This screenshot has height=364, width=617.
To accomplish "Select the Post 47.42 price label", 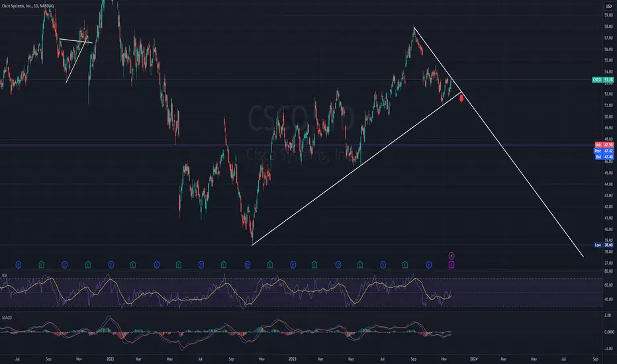I will pos(604,151).
